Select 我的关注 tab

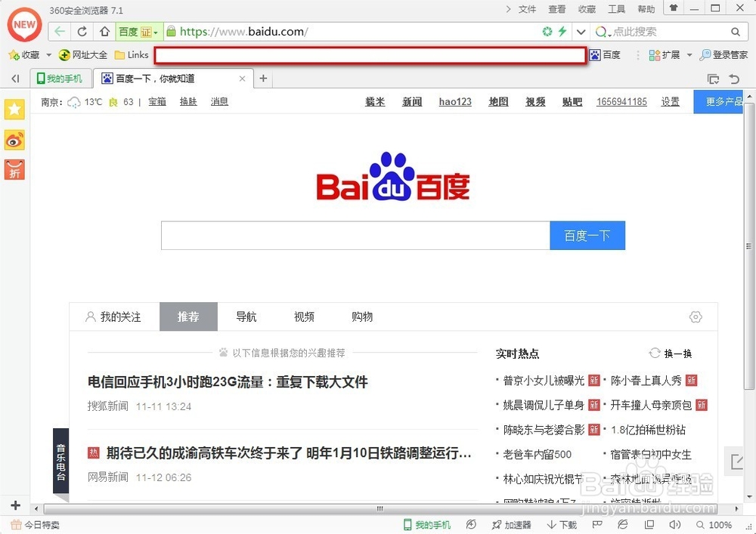[x=113, y=316]
